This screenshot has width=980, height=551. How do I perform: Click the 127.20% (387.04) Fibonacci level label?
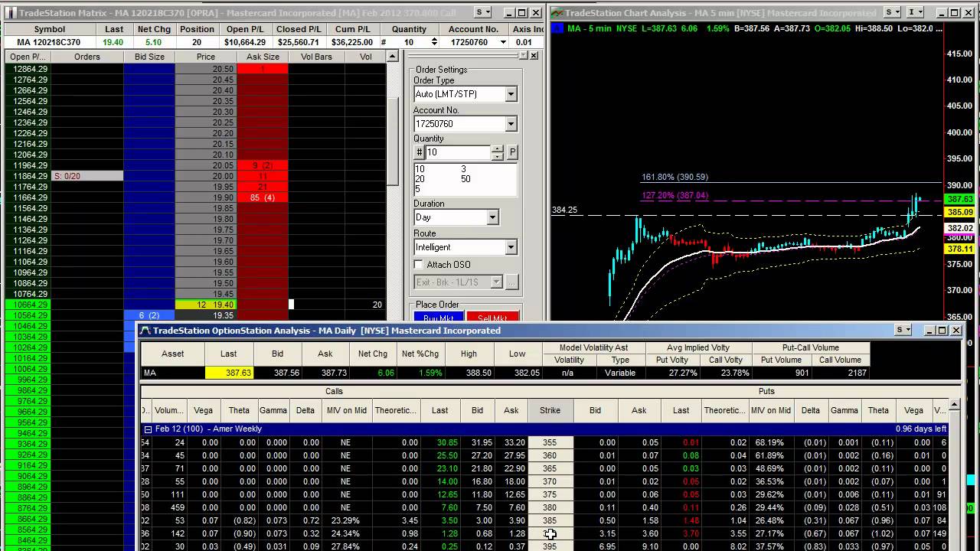[x=675, y=195]
